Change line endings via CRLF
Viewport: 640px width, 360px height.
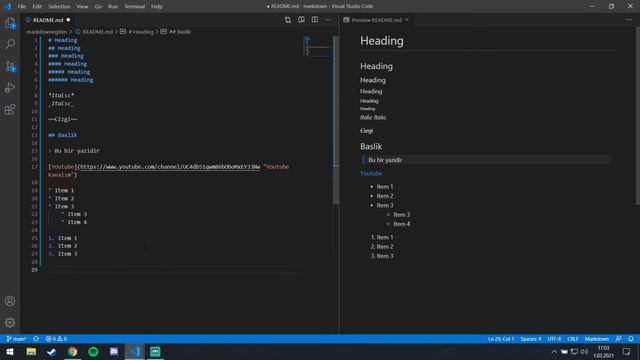pos(573,339)
